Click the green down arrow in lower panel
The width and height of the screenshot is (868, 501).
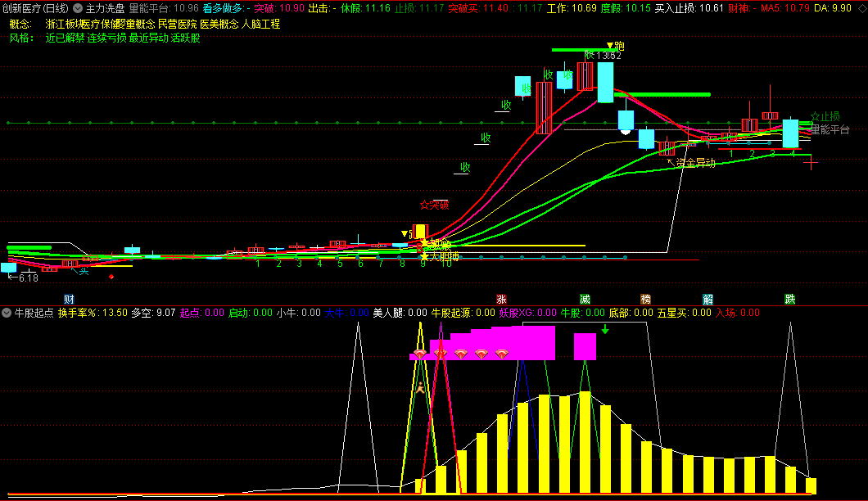click(x=605, y=329)
